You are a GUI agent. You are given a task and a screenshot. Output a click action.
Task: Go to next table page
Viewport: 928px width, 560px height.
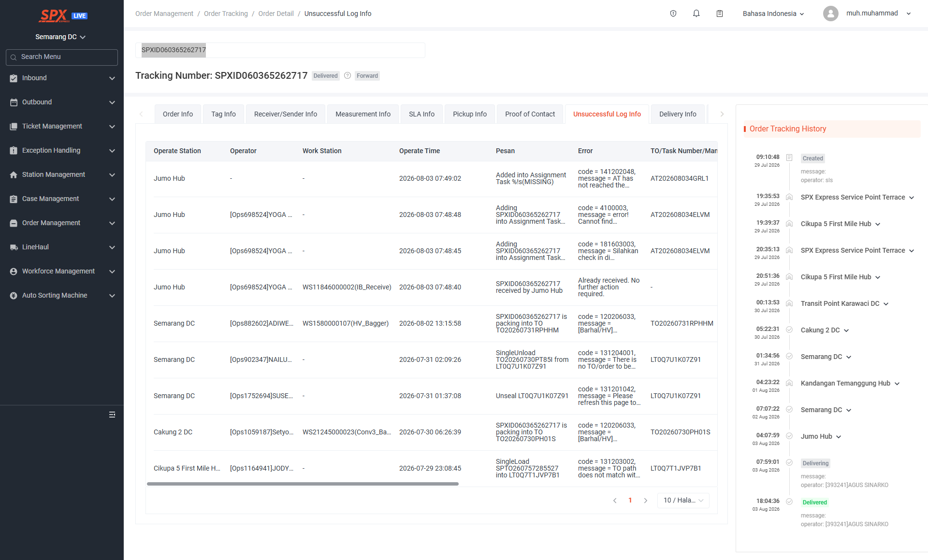[646, 501]
